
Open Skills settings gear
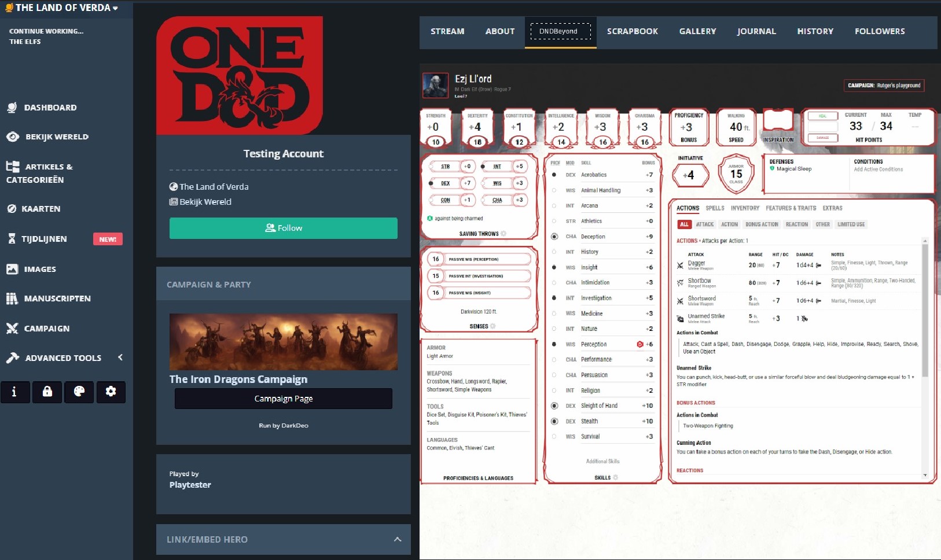pyautogui.click(x=615, y=477)
